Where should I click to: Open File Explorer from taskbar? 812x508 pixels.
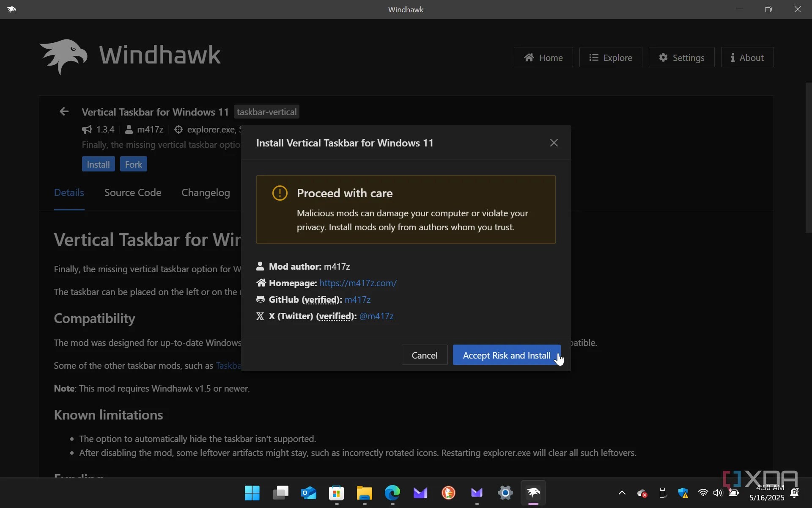click(x=364, y=493)
